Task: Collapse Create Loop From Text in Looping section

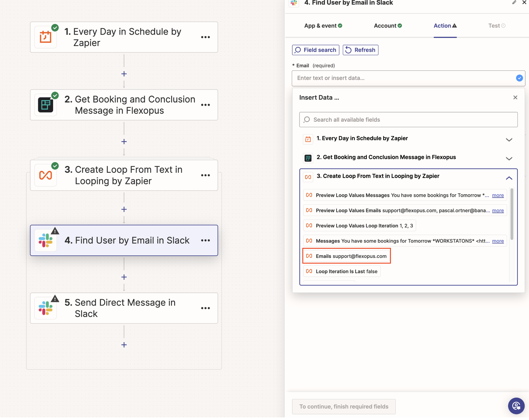Action: point(509,178)
